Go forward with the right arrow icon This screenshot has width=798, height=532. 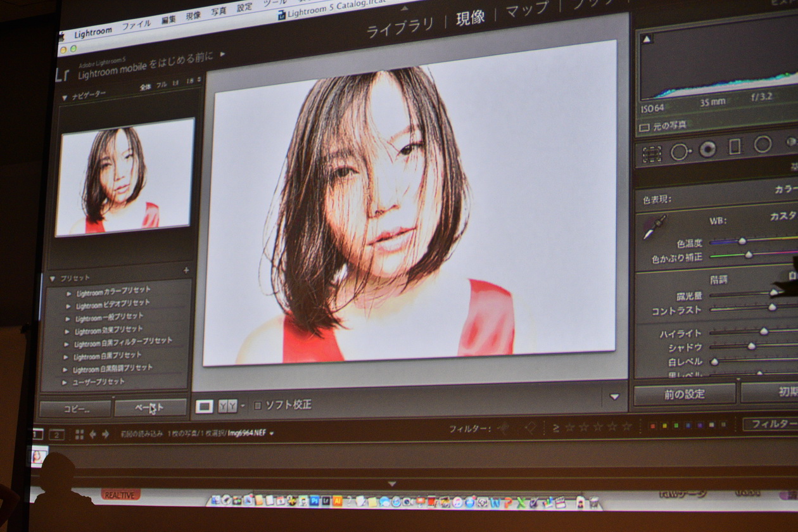pyautogui.click(x=105, y=434)
